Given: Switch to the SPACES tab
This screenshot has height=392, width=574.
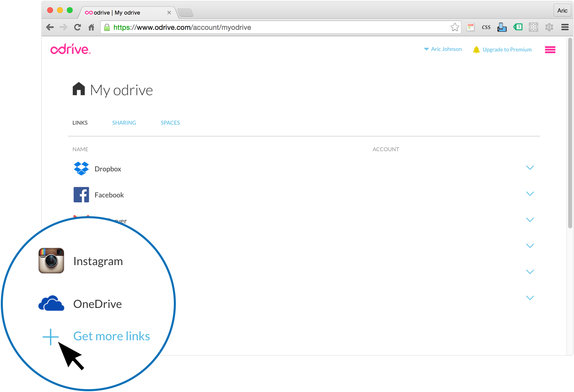Looking at the screenshot, I should tap(170, 122).
